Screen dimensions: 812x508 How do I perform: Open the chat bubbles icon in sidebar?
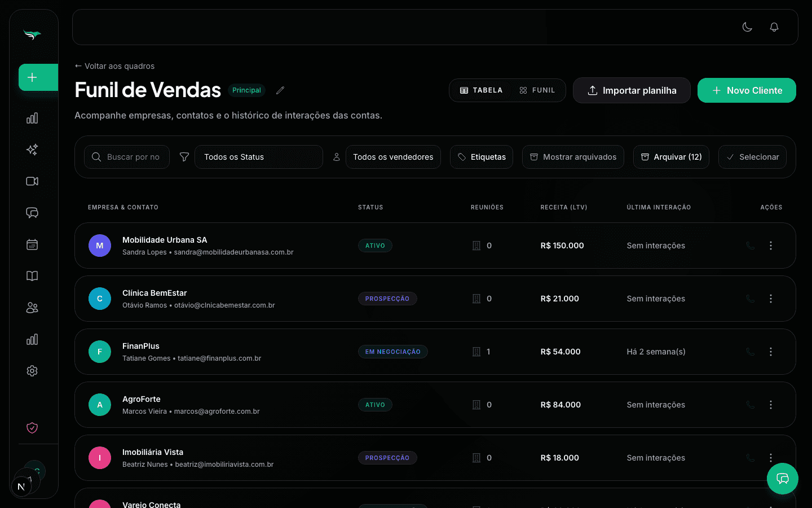pos(32,213)
